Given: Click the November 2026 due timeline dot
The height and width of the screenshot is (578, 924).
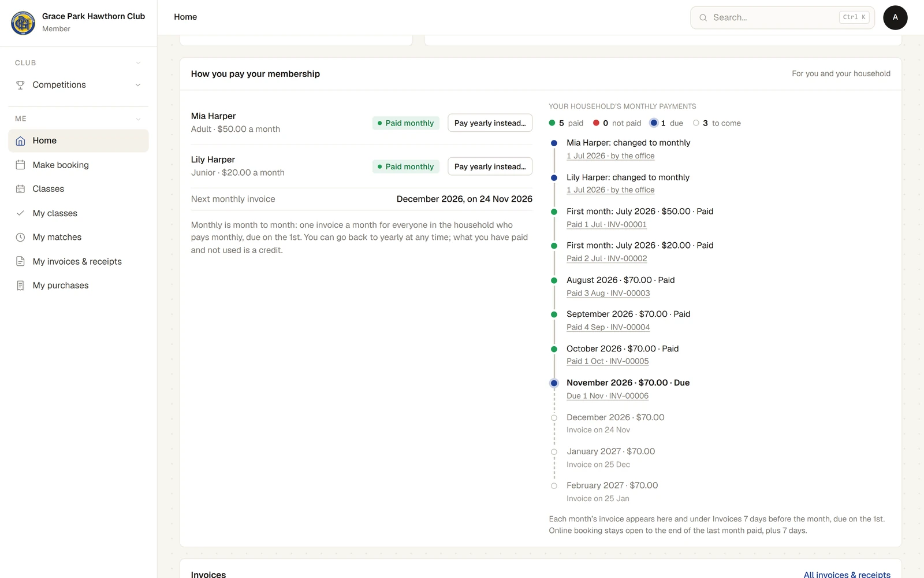Looking at the screenshot, I should coord(554,383).
